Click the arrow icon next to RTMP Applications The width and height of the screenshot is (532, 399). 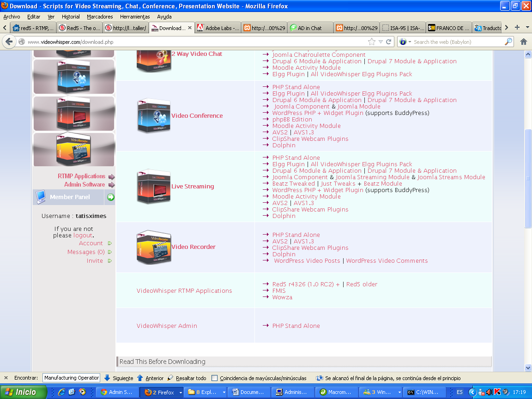(x=111, y=177)
